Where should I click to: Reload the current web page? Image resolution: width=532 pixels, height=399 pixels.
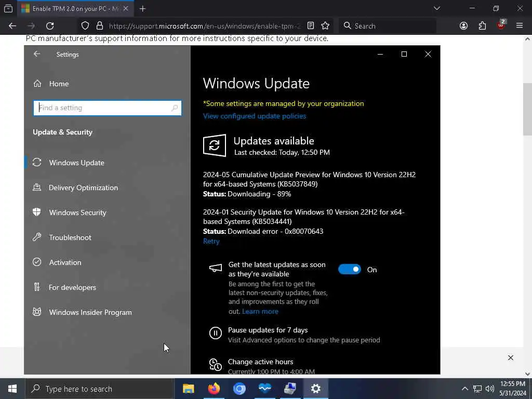tap(50, 26)
